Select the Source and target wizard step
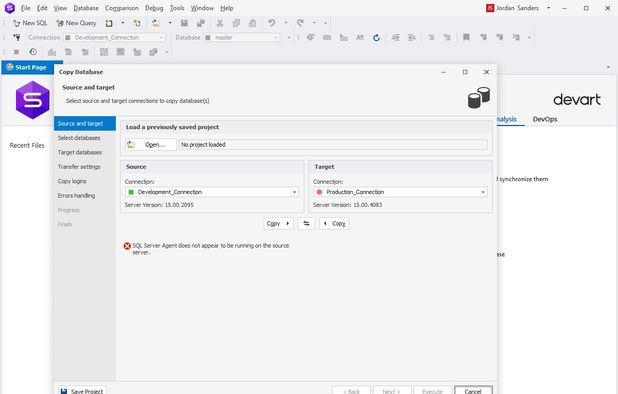The image size is (618, 394). [x=85, y=123]
